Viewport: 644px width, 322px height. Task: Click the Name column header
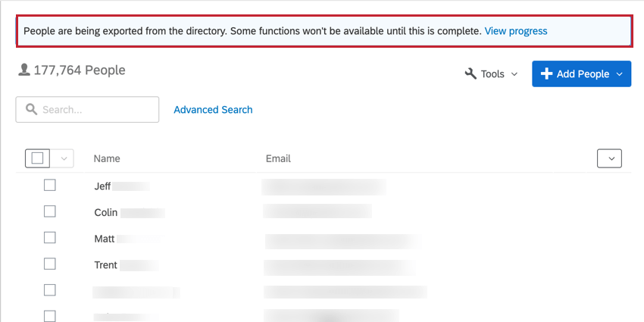pos(107,158)
